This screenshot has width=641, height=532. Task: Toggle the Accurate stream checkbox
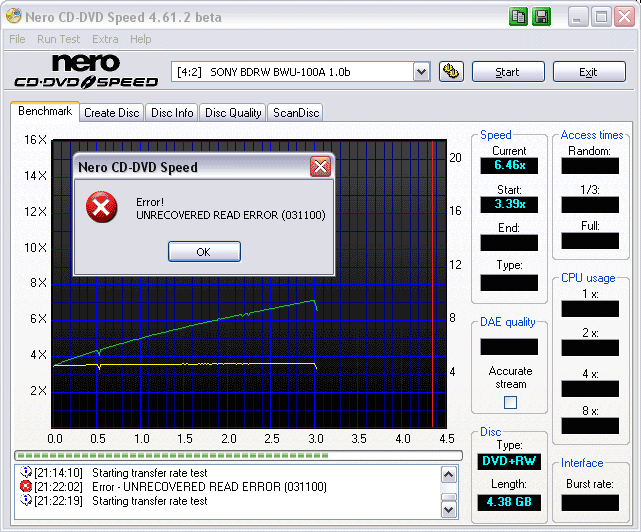tap(510, 402)
